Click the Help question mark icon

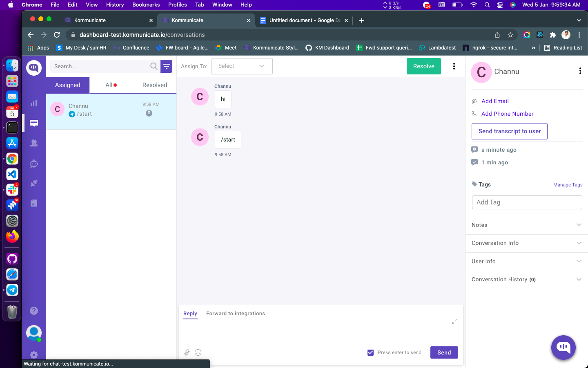tap(34, 311)
